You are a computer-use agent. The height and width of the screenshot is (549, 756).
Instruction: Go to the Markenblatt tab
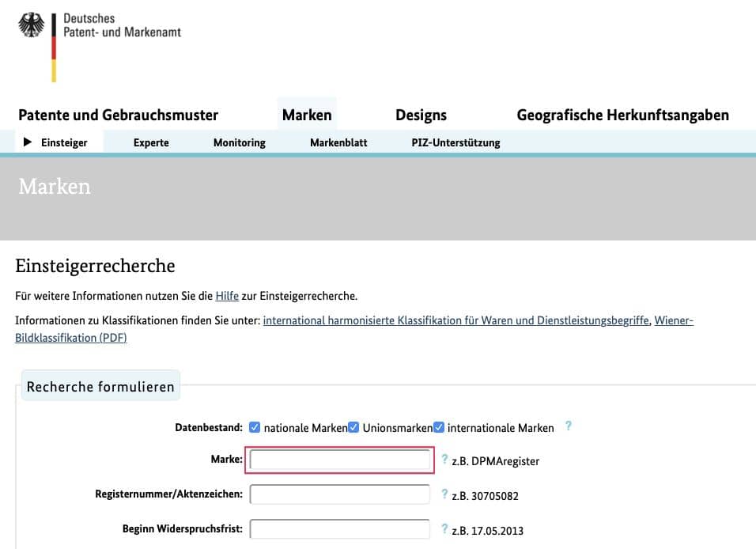click(x=338, y=143)
